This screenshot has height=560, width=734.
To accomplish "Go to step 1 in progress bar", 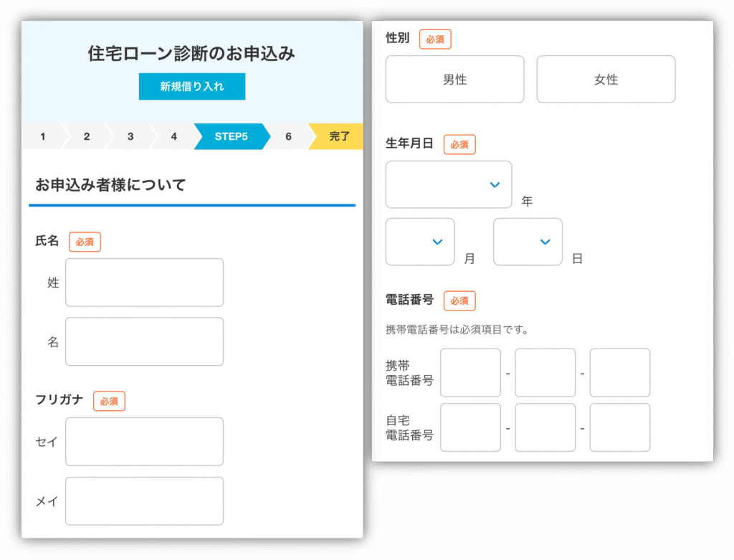I will (x=42, y=136).
